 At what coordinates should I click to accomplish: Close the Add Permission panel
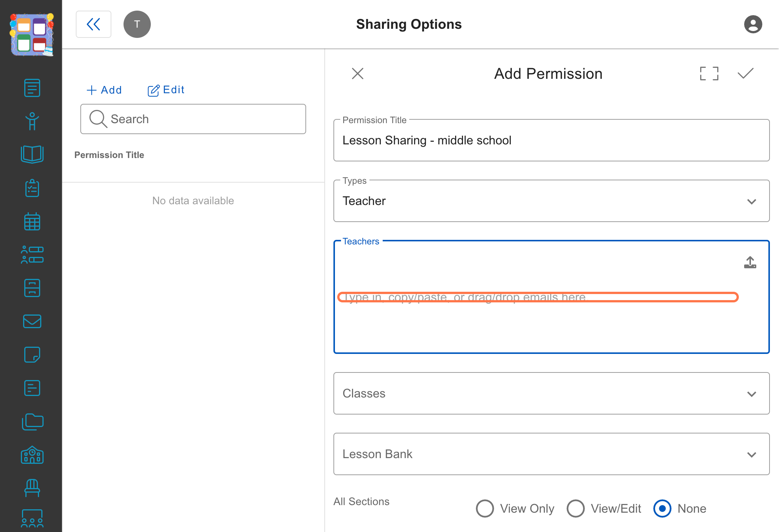pos(357,74)
